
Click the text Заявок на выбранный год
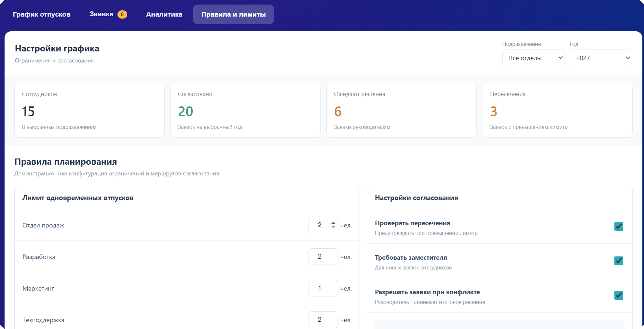(x=210, y=127)
